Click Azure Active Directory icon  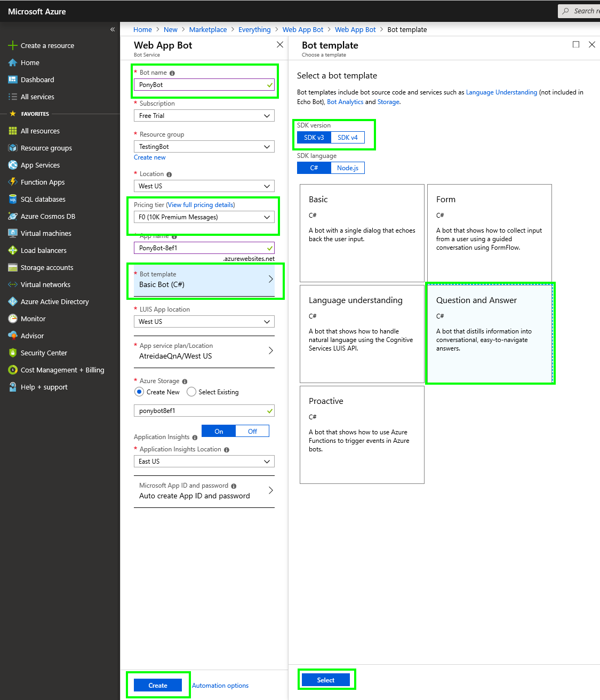pyautogui.click(x=13, y=301)
